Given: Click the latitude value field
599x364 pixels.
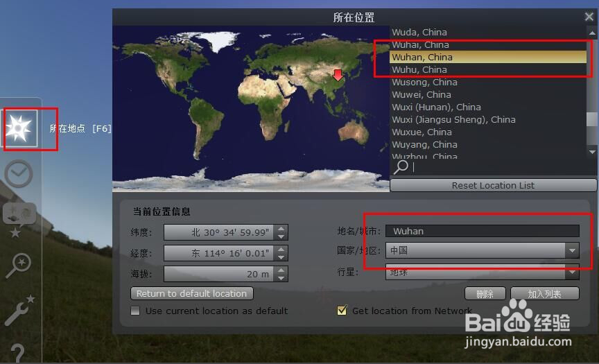Looking at the screenshot, I should point(219,232).
